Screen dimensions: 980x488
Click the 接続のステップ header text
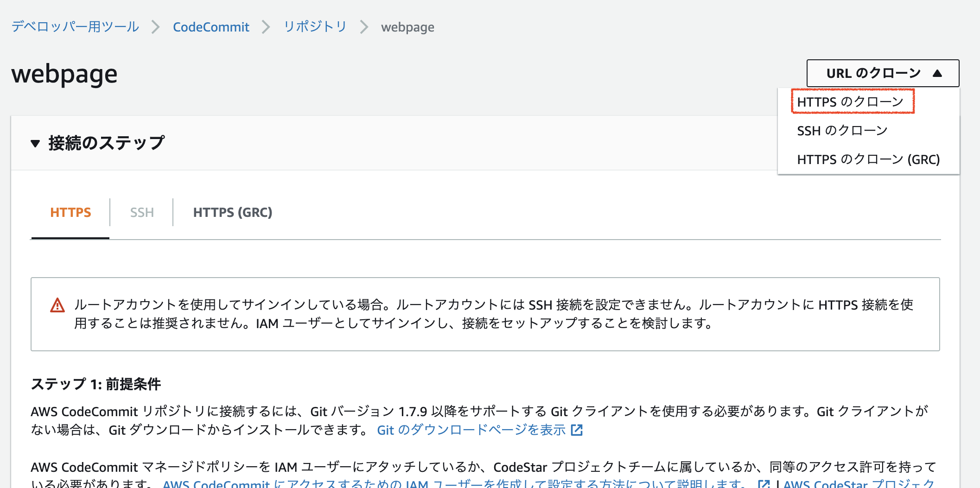[x=107, y=143]
